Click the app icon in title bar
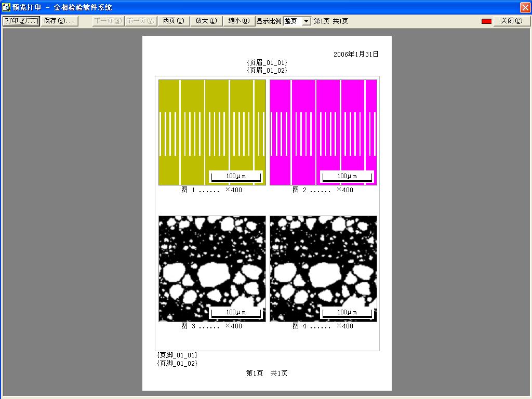This screenshot has width=532, height=399. coord(6,7)
